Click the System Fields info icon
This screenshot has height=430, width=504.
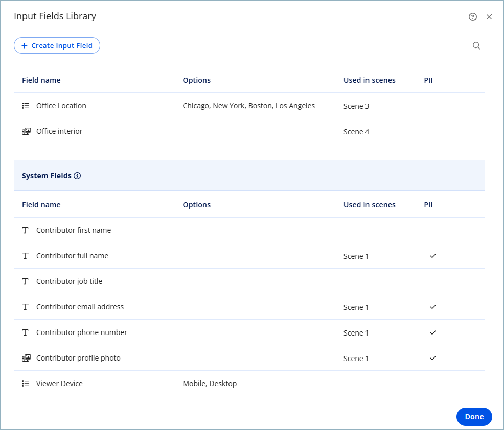point(77,176)
